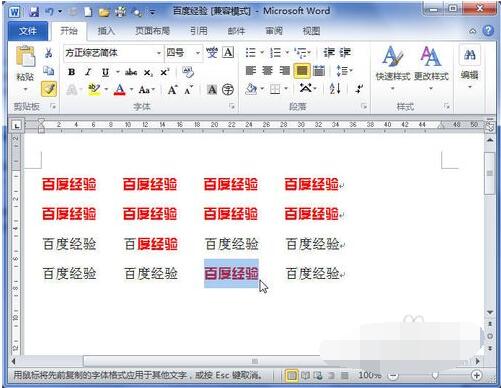This screenshot has width=501, height=388.
Task: Toggle Italic formatting
Action: click(x=88, y=72)
